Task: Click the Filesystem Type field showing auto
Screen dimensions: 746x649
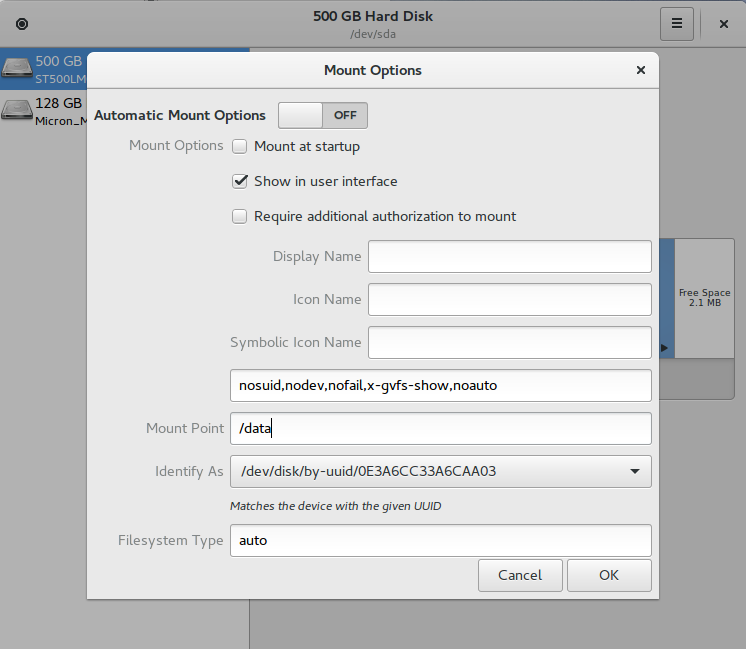Action: tap(441, 541)
